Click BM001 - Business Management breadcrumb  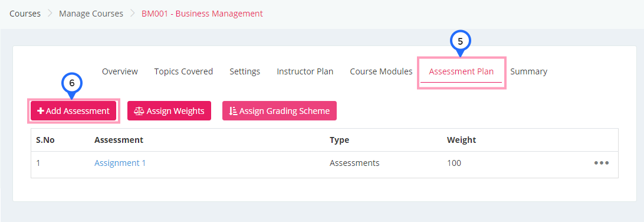[202, 14]
